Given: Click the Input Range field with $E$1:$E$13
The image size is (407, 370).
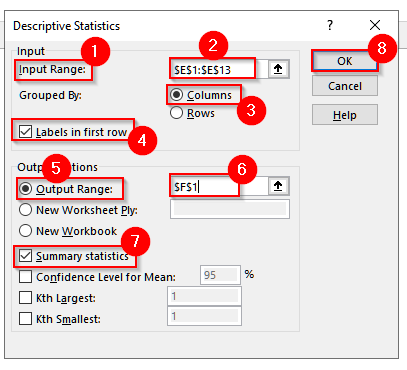Looking at the screenshot, I should click(x=219, y=69).
